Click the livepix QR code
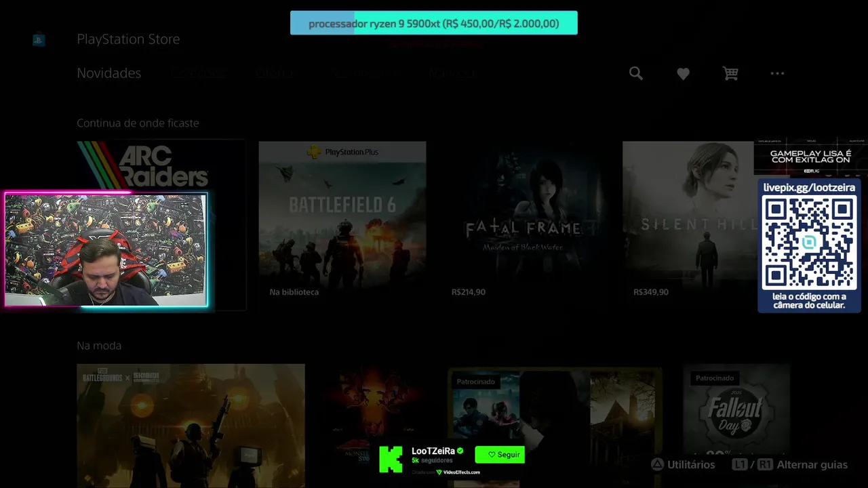868x488 pixels. [809, 243]
